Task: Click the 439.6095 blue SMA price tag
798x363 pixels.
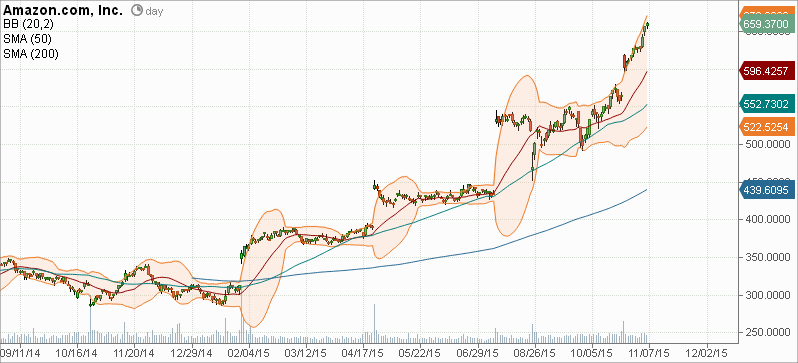Action: click(766, 189)
